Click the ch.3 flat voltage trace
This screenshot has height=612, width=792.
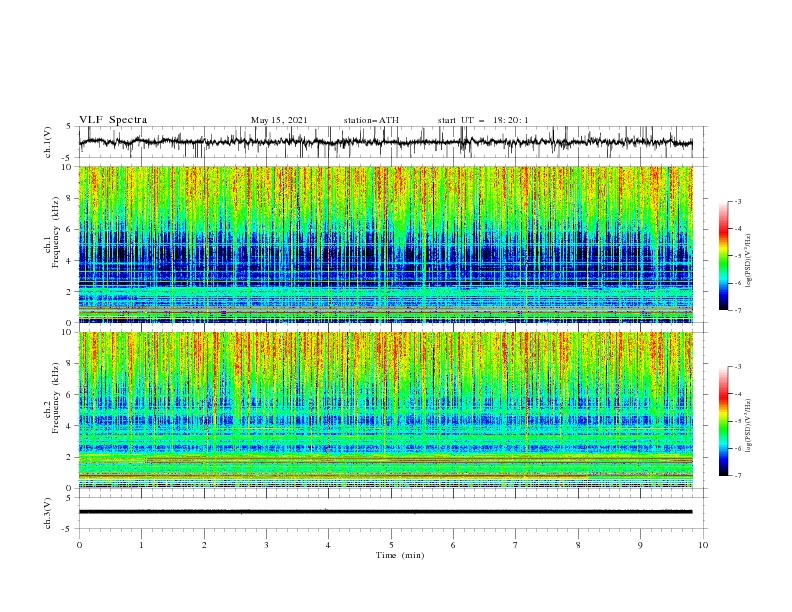385,512
